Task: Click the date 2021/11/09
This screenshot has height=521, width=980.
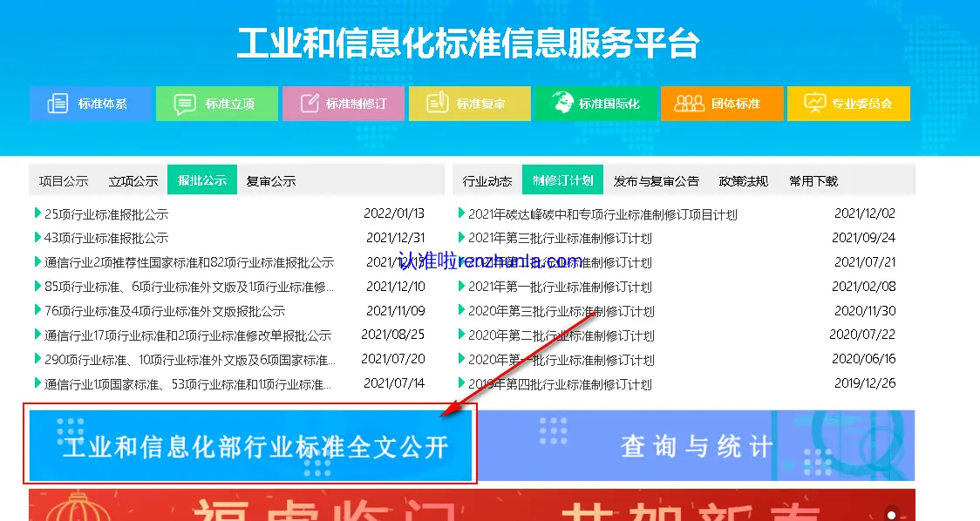Action: (x=396, y=310)
